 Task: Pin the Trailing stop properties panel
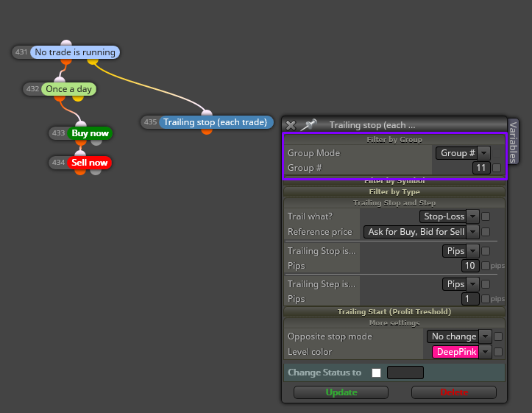[x=309, y=124]
